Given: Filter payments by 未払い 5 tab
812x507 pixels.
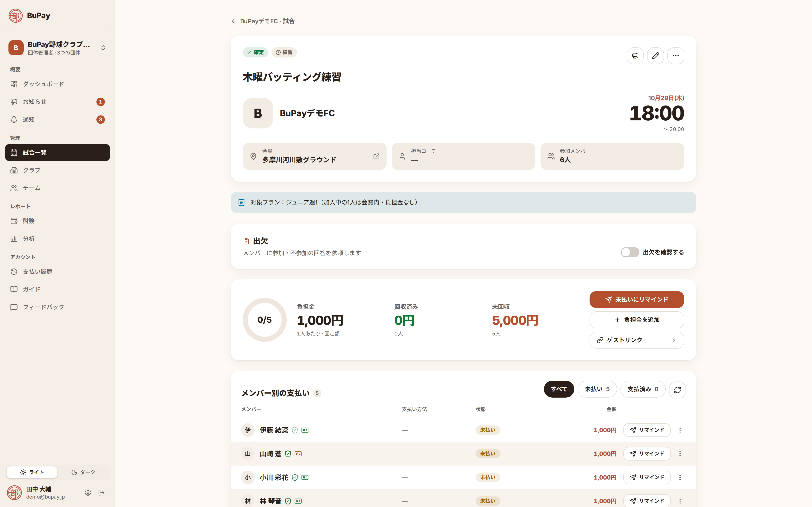Looking at the screenshot, I should pos(597,389).
